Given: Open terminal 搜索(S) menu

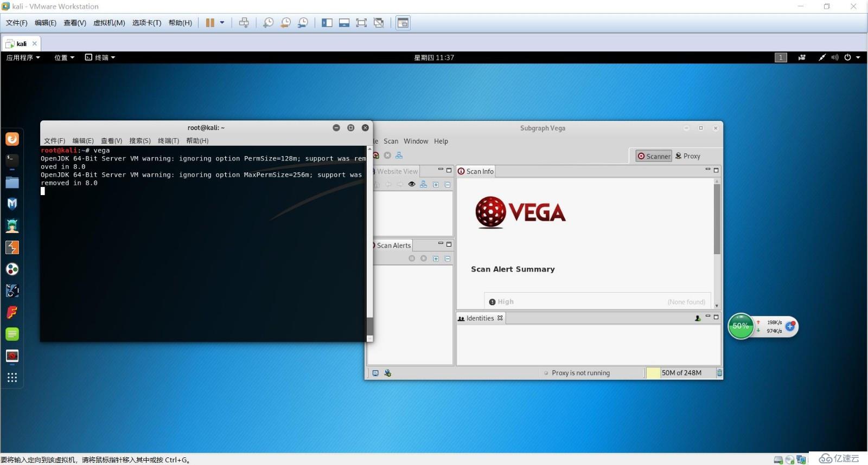Looking at the screenshot, I should [x=140, y=140].
